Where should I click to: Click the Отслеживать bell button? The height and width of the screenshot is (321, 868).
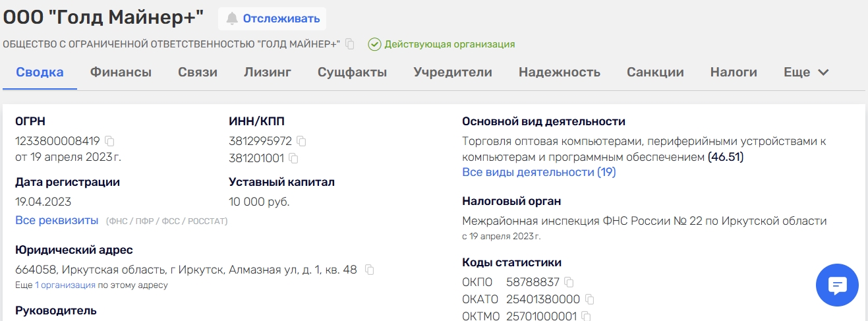tap(272, 18)
